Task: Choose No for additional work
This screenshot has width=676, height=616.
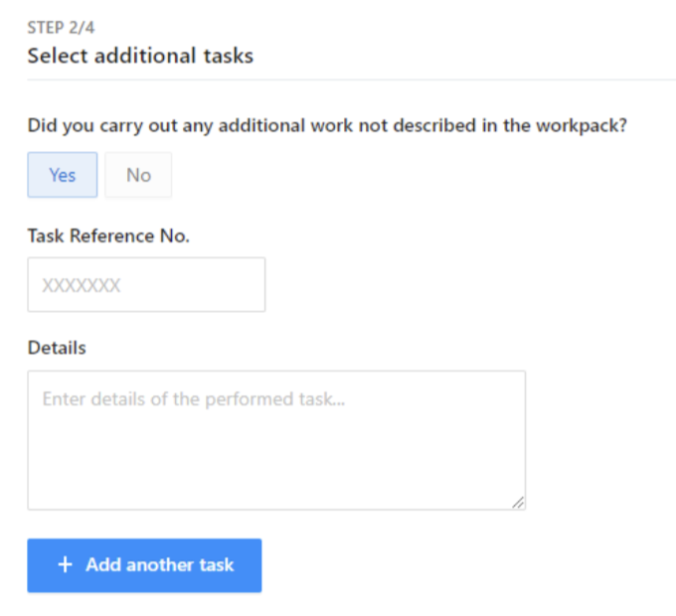Action: [138, 175]
